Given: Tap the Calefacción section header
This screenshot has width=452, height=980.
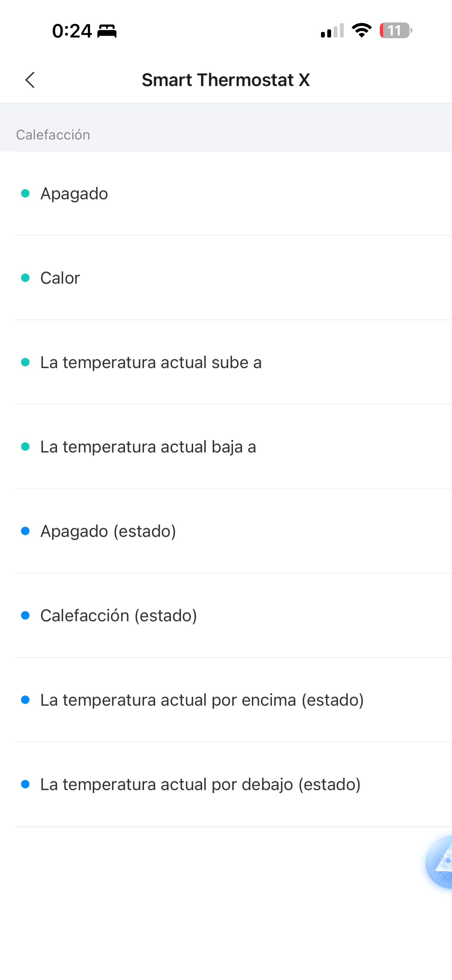Looking at the screenshot, I should (x=53, y=135).
